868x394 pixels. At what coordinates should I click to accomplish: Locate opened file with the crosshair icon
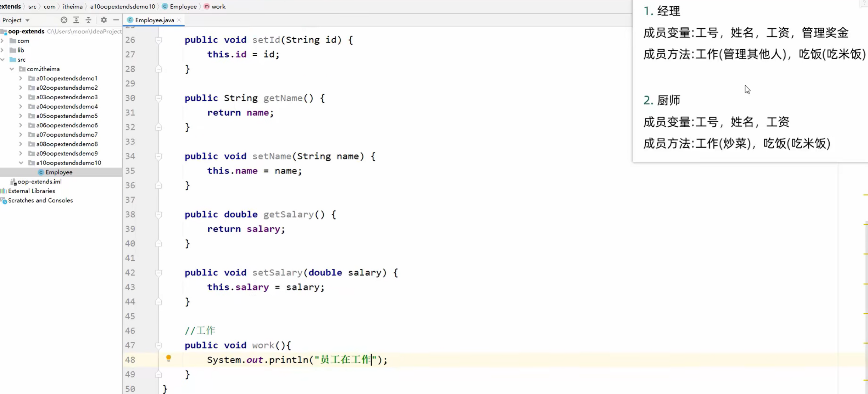(64, 20)
